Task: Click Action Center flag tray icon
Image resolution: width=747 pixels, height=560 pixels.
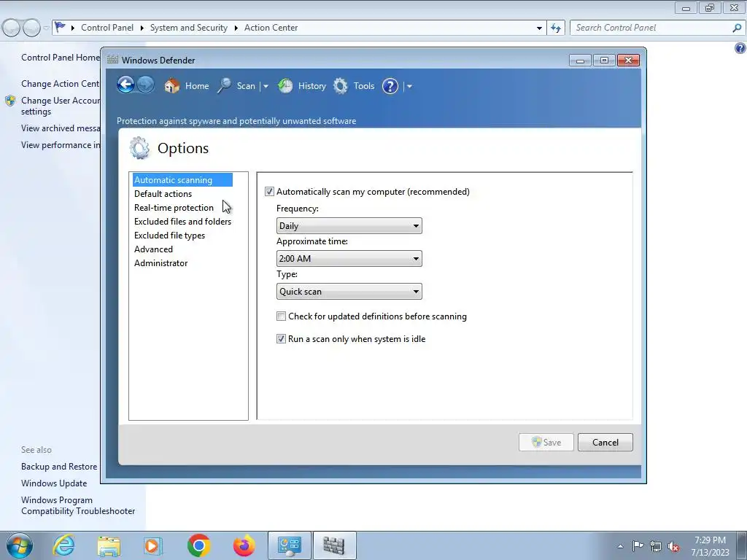Action: (x=638, y=546)
